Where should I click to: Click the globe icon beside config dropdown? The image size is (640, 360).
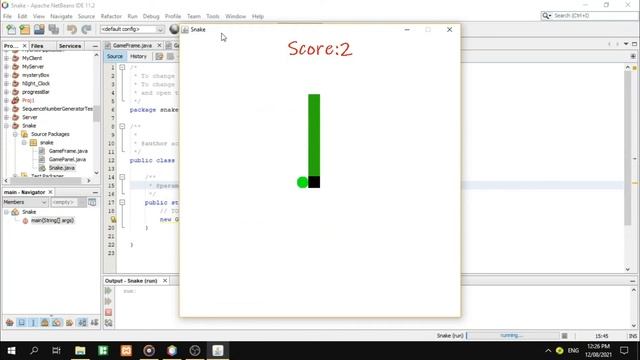[174, 29]
